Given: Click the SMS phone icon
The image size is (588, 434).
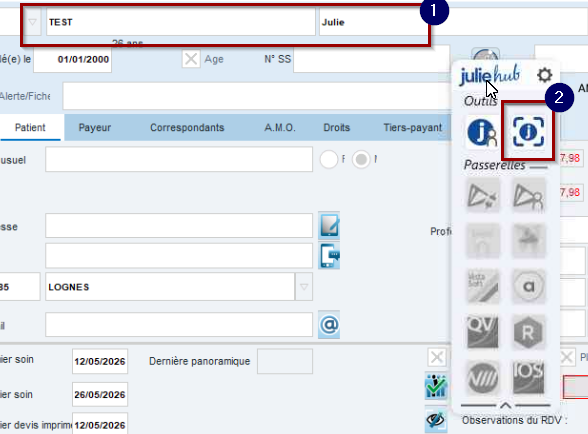Looking at the screenshot, I should click(x=329, y=255).
